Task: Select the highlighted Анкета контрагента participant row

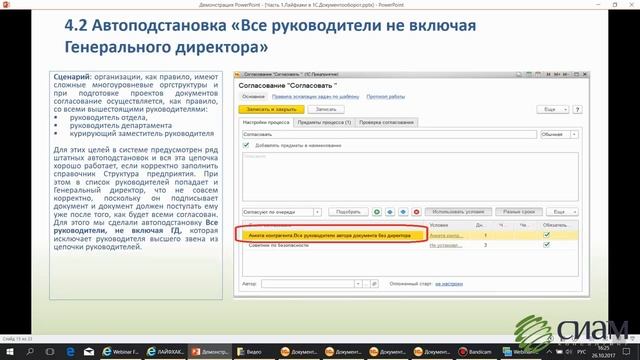Action: click(410, 236)
